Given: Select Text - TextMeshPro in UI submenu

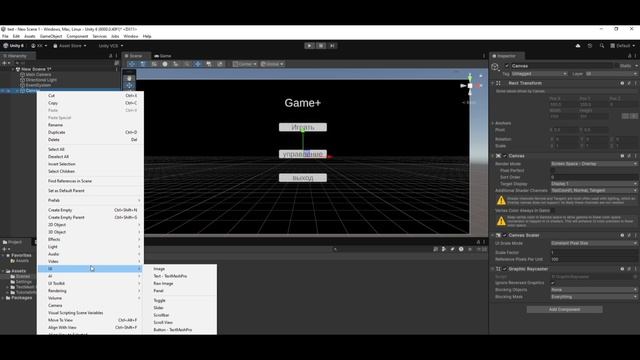Looking at the screenshot, I should [x=180, y=276].
